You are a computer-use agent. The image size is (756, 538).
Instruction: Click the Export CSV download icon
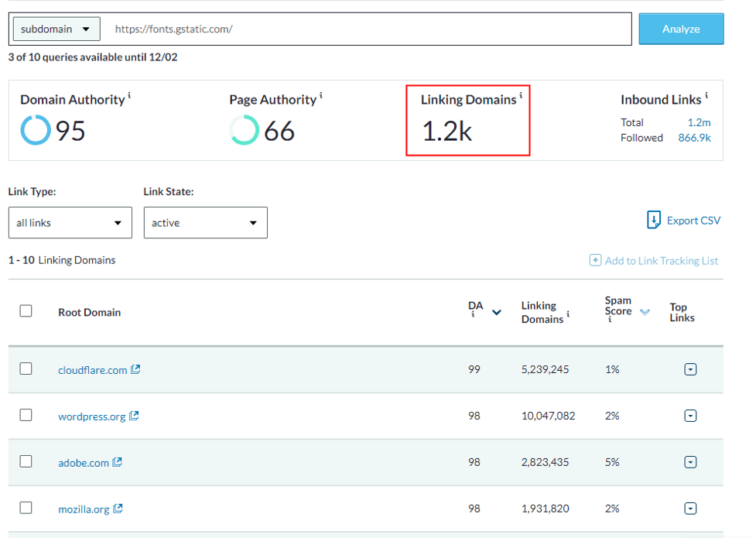click(x=653, y=220)
